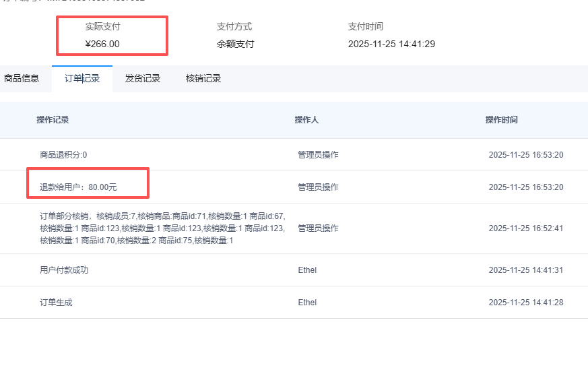Click the 操作时间 column header
588x374 pixels.
coord(502,120)
